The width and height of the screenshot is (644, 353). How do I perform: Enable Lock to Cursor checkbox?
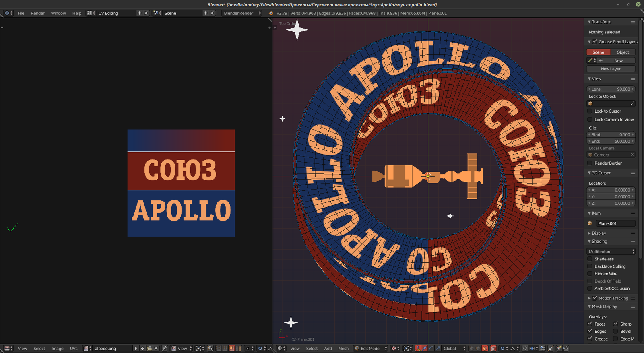590,111
